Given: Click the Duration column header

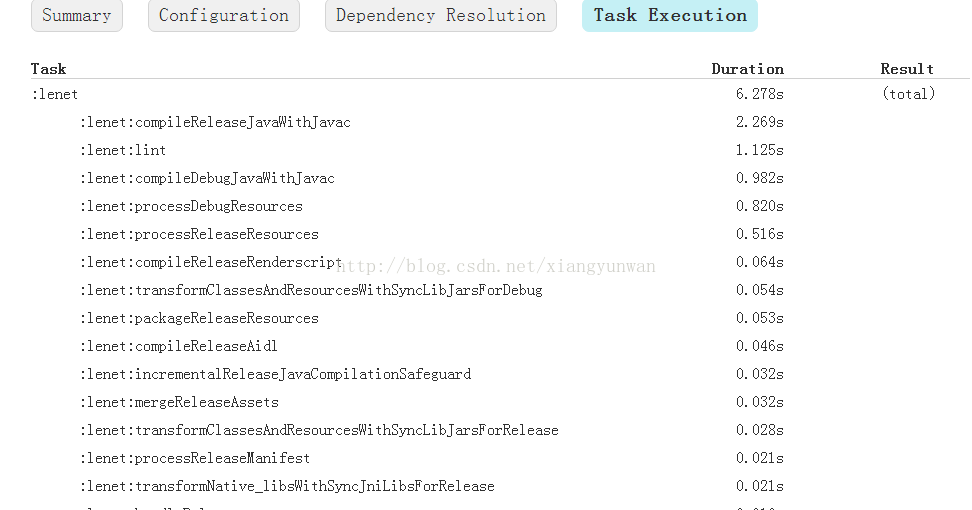Looking at the screenshot, I should (747, 69).
